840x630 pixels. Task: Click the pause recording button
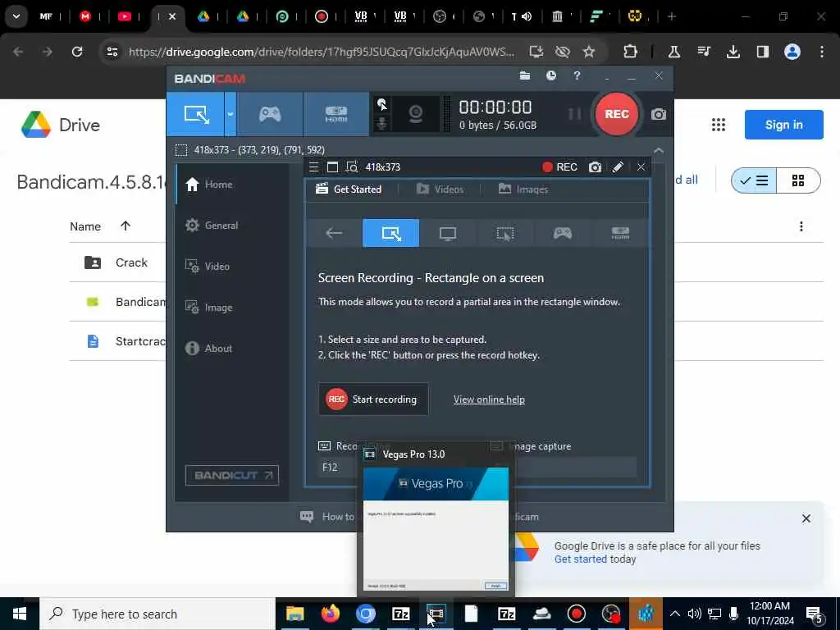[574, 113]
